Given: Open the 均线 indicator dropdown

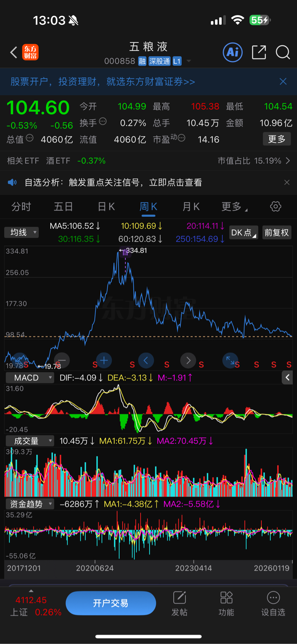Looking at the screenshot, I should [22, 232].
